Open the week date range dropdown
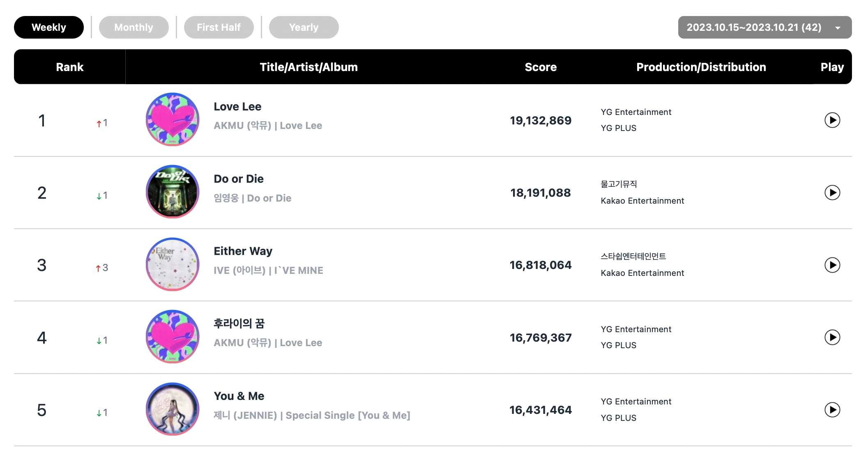The height and width of the screenshot is (450, 868). tap(764, 28)
